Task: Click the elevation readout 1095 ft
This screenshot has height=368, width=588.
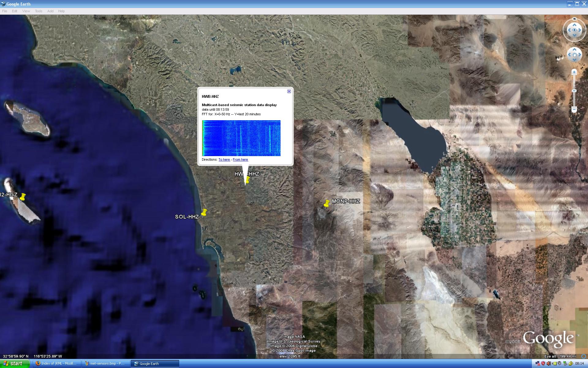Action: click(x=290, y=356)
